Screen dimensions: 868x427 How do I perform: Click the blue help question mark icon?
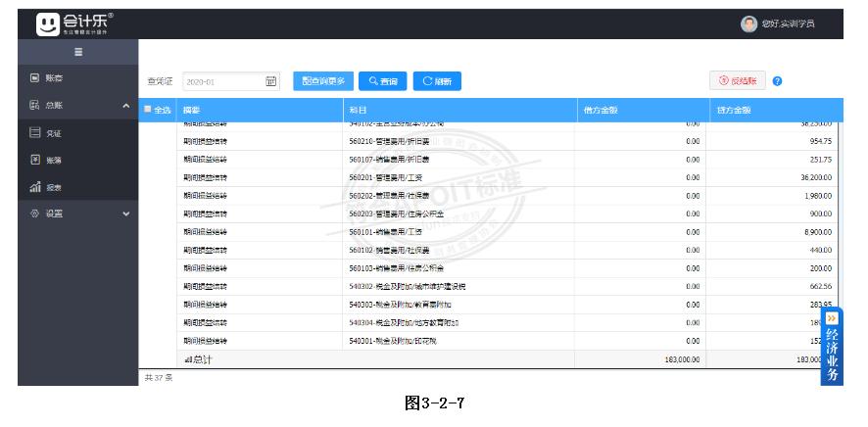click(777, 81)
